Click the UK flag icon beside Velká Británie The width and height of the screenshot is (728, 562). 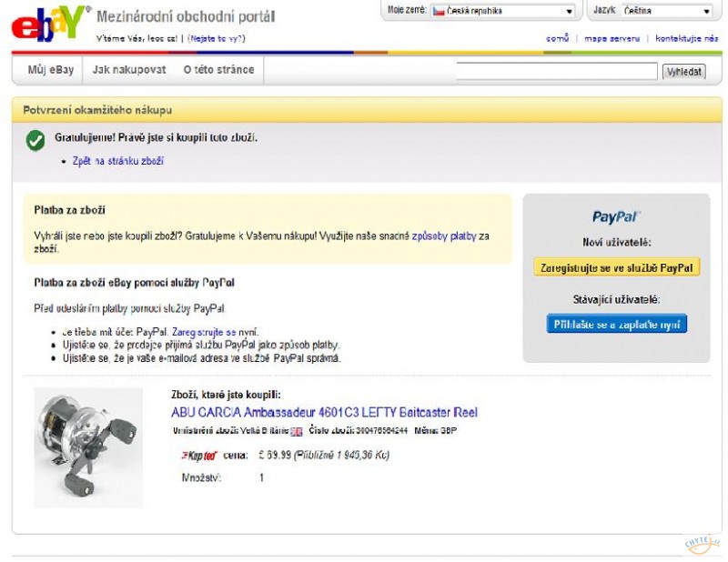pos(297,432)
